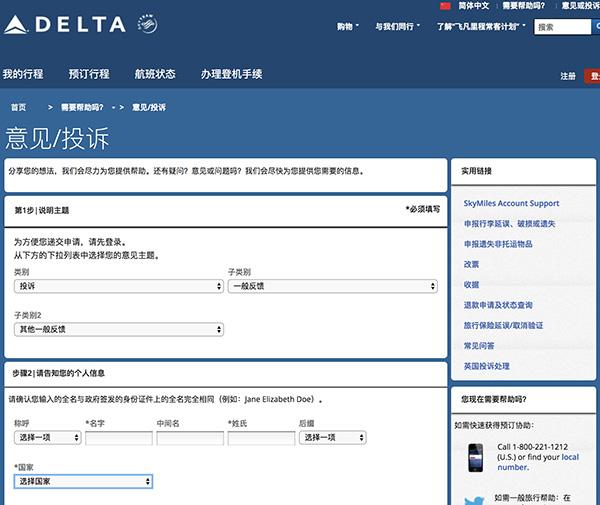The height and width of the screenshot is (505, 600).
Task: Click the SkyTeam emblem icon
Action: pos(147,23)
